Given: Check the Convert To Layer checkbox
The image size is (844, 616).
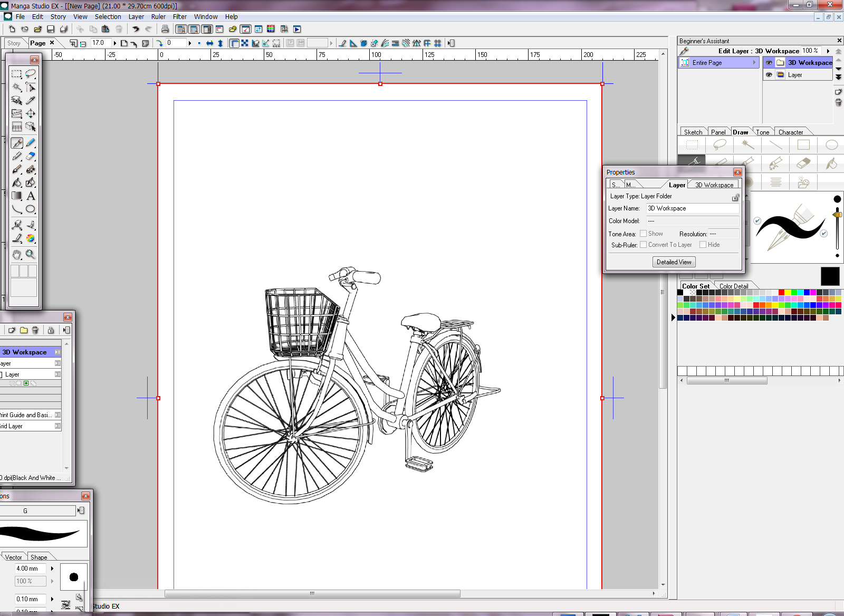Looking at the screenshot, I should click(643, 245).
